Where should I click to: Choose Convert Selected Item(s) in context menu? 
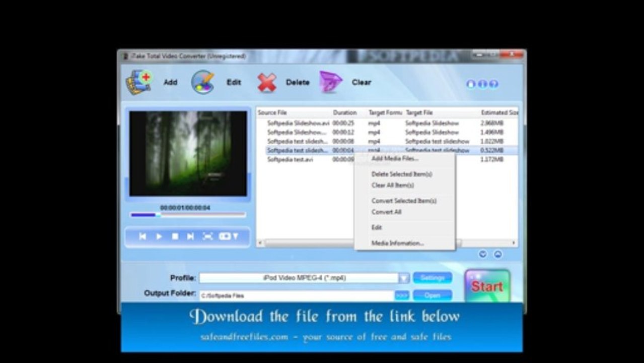pyautogui.click(x=404, y=201)
